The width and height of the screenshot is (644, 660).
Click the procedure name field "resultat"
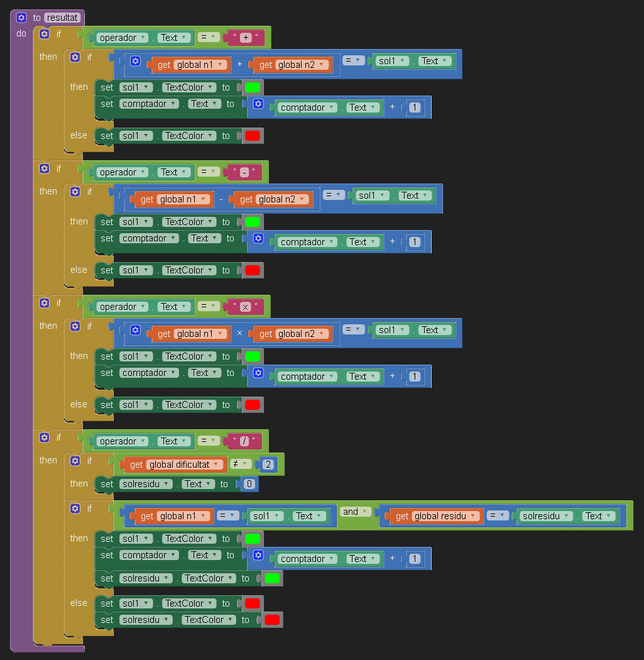pyautogui.click(x=62, y=18)
